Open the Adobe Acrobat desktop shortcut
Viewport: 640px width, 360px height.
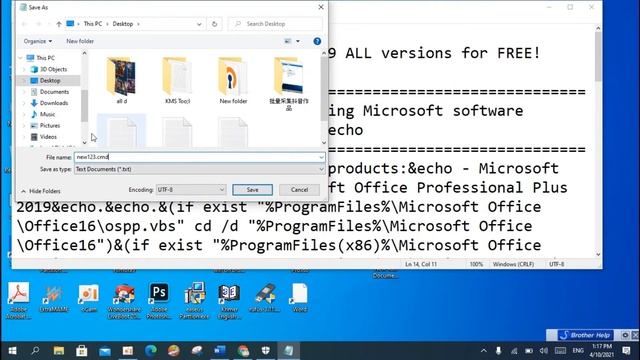coord(18,300)
